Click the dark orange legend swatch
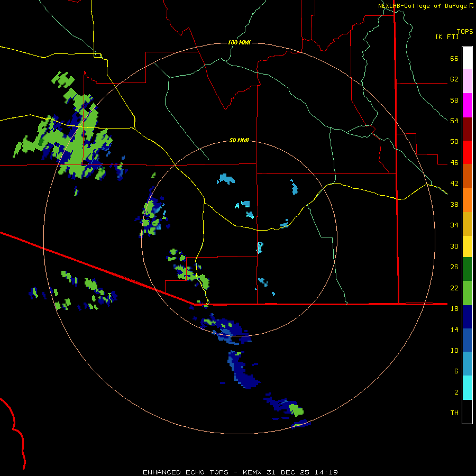This screenshot has width=476, height=476. (467, 176)
